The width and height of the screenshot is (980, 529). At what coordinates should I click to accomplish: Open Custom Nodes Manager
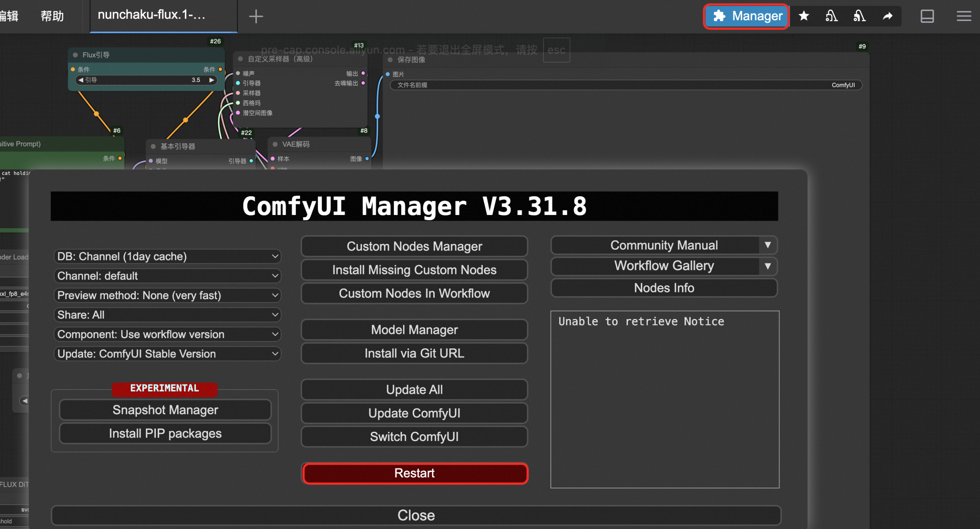click(414, 246)
